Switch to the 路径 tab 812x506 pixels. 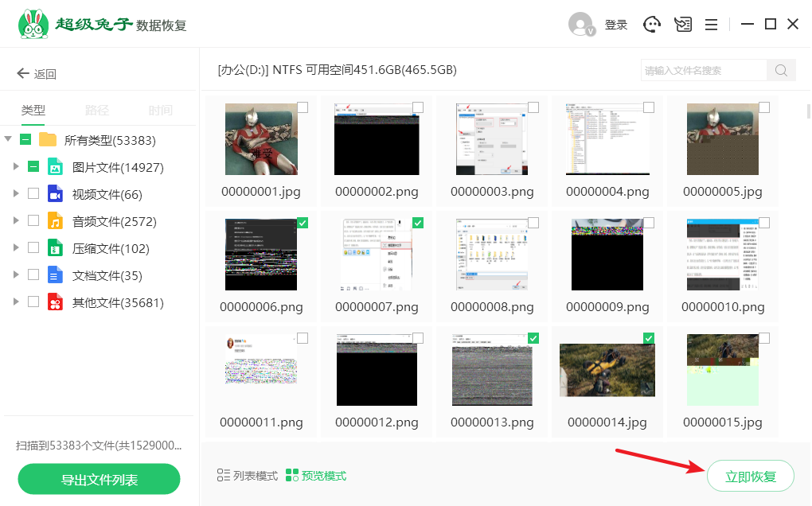[x=97, y=111]
